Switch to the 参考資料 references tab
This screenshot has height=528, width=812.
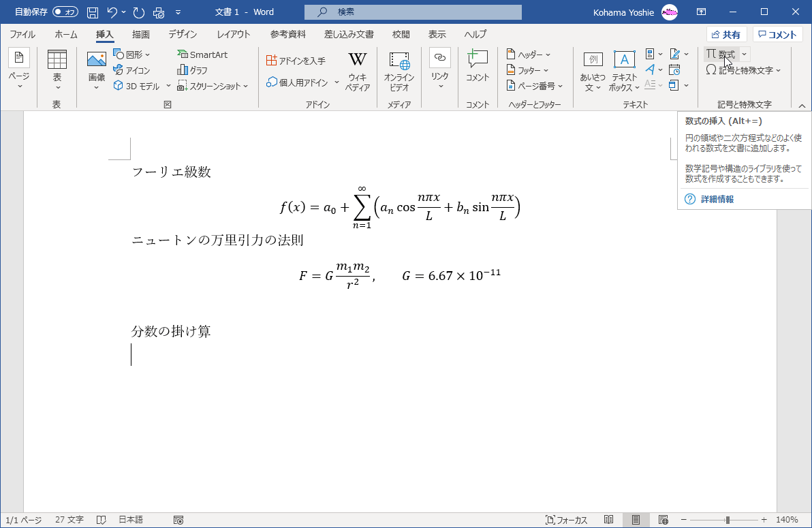click(x=288, y=34)
